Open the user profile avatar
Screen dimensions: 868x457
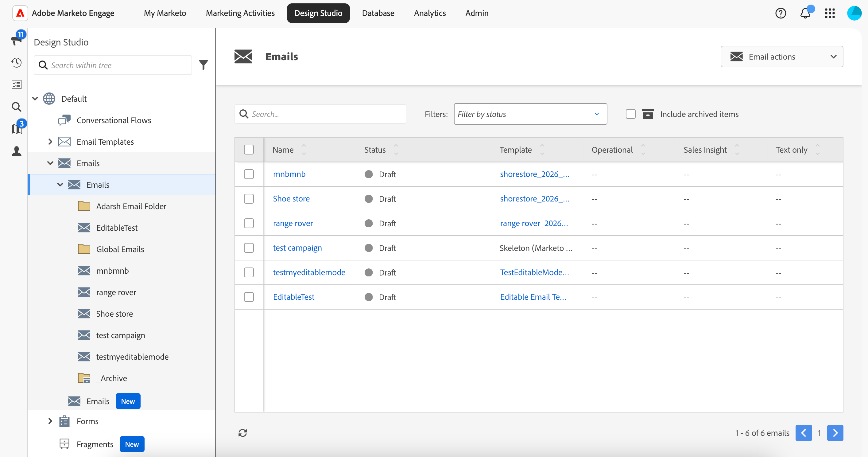pos(854,13)
